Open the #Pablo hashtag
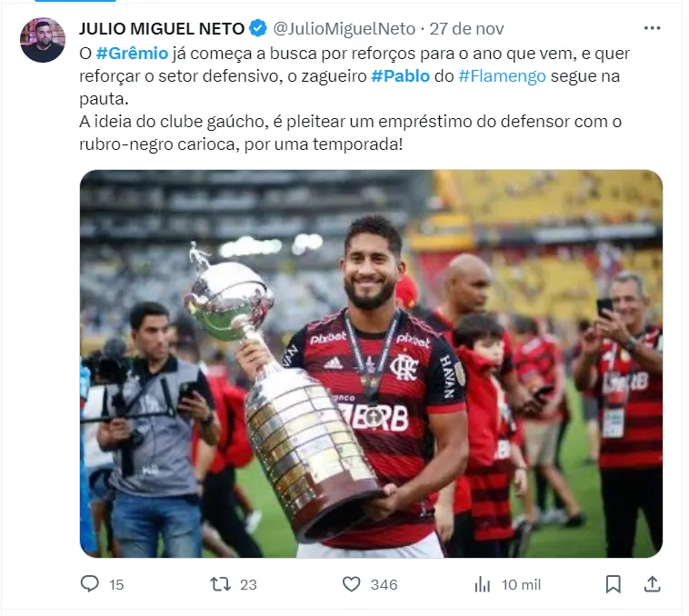 click(x=400, y=76)
